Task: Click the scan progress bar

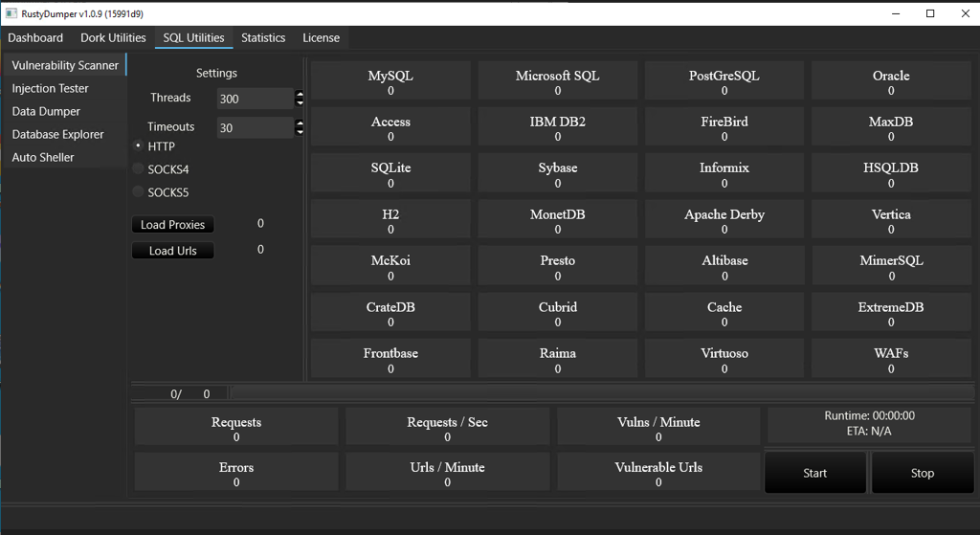Action: point(603,393)
